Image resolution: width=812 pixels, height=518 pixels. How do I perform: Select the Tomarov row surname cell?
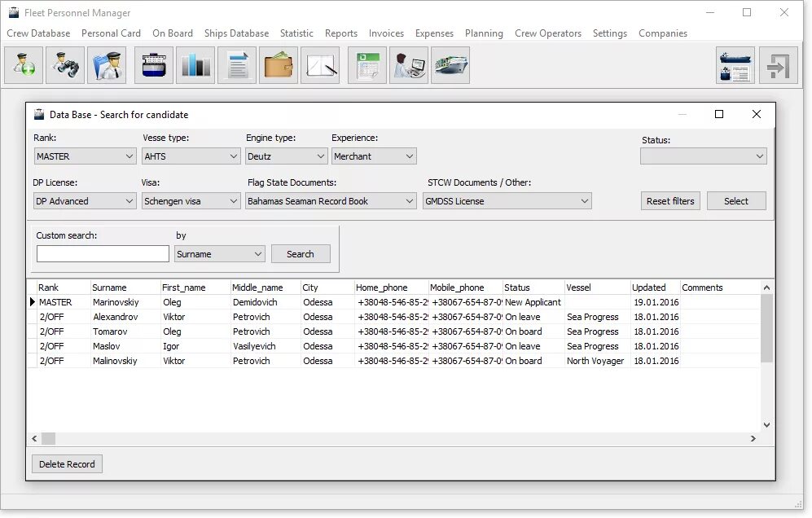pos(126,331)
